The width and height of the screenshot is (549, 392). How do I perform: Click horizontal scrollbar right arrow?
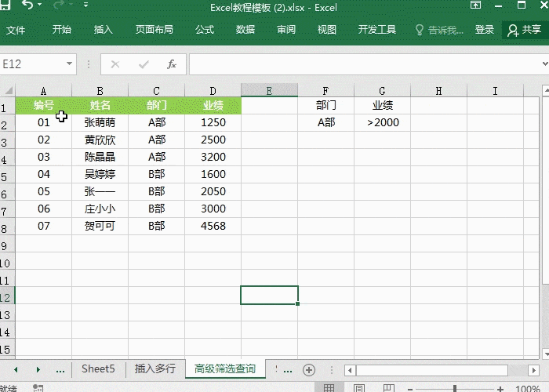click(x=533, y=370)
